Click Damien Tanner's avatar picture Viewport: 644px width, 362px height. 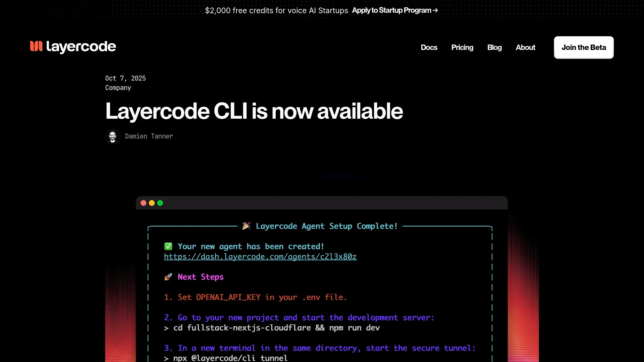pos(113,136)
